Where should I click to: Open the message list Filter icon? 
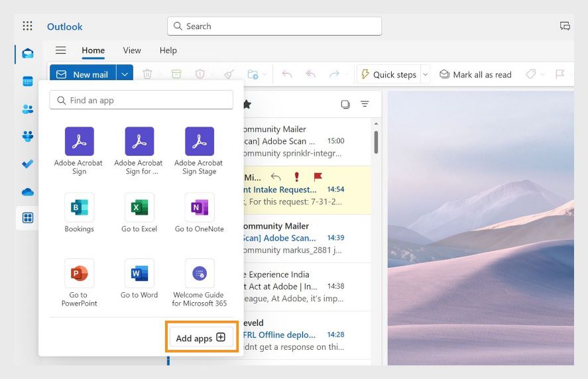[x=365, y=104]
